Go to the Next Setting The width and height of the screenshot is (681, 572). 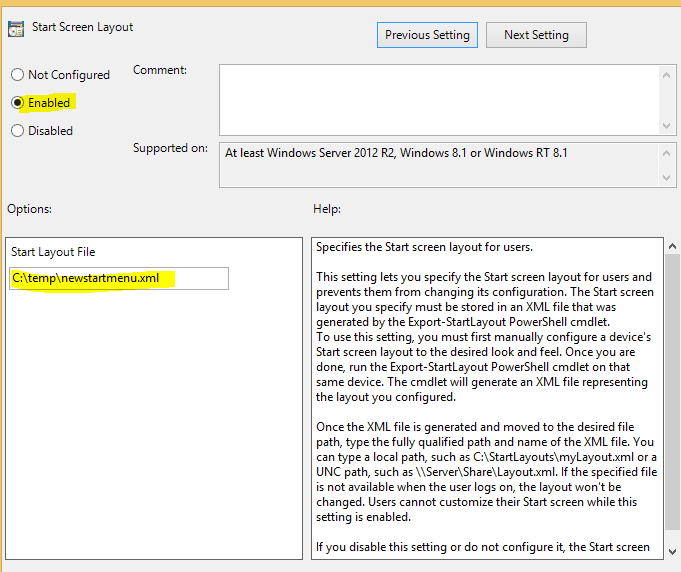pos(536,35)
